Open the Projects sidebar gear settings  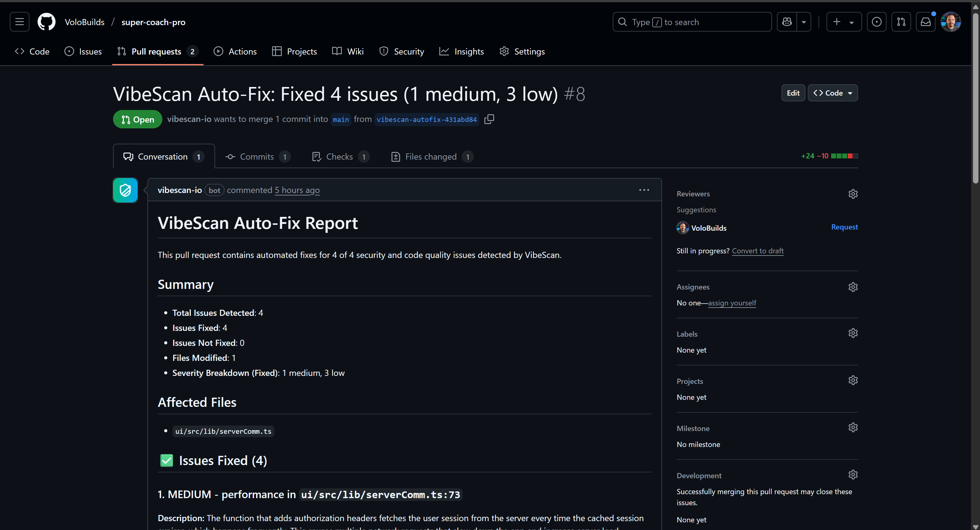[x=853, y=380]
